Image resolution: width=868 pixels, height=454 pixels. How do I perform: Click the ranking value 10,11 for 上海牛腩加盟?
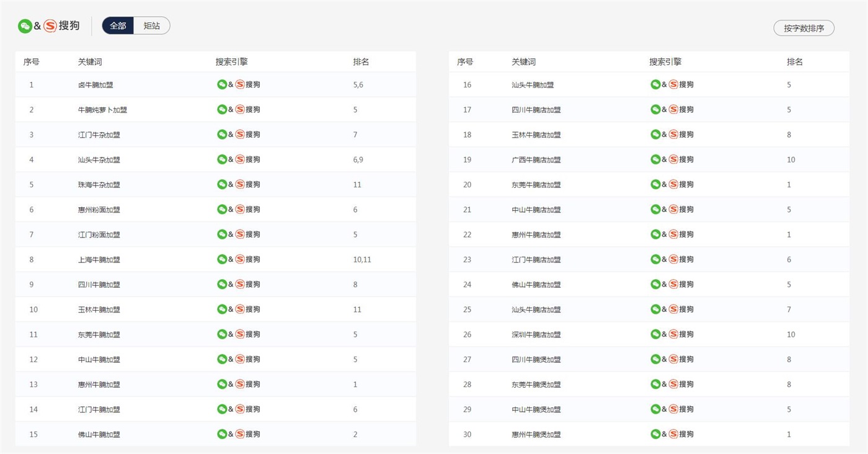(362, 260)
